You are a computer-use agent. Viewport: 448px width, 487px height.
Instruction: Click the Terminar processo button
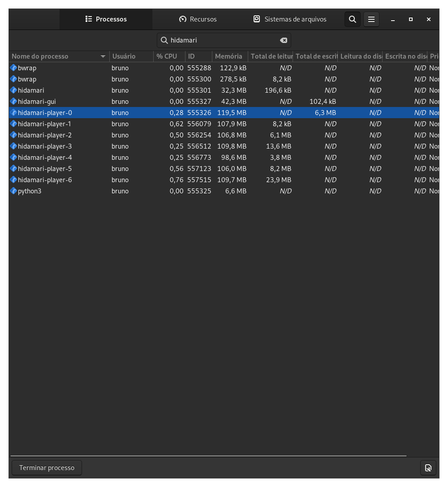click(47, 467)
